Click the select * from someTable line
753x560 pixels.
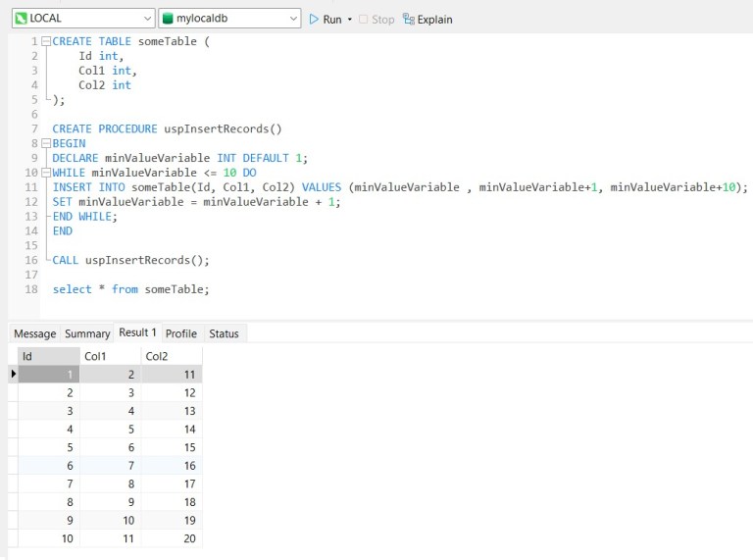(130, 289)
